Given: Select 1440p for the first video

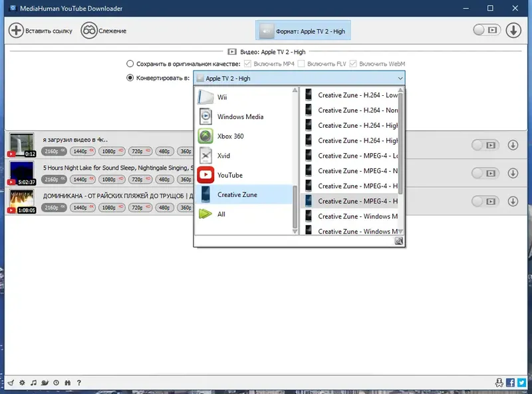Looking at the screenshot, I should coord(82,151).
